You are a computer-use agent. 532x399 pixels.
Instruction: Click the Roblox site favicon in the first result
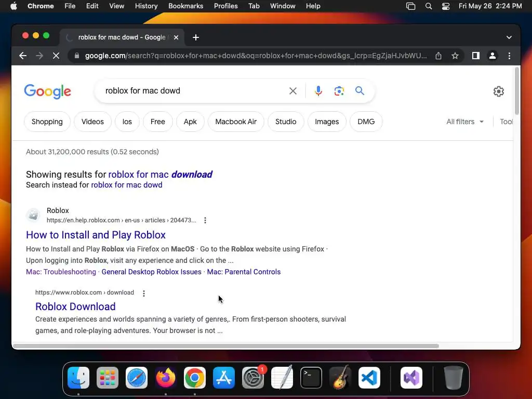point(33,215)
